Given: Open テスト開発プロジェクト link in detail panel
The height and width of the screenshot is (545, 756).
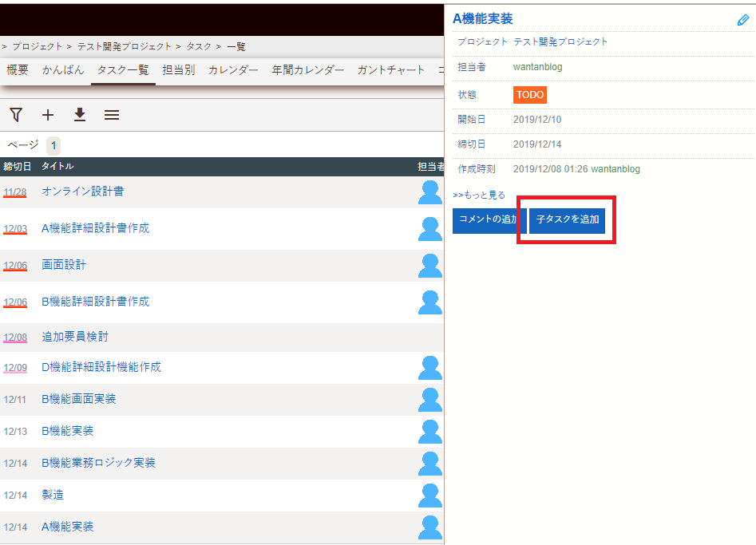Looking at the screenshot, I should tap(560, 42).
